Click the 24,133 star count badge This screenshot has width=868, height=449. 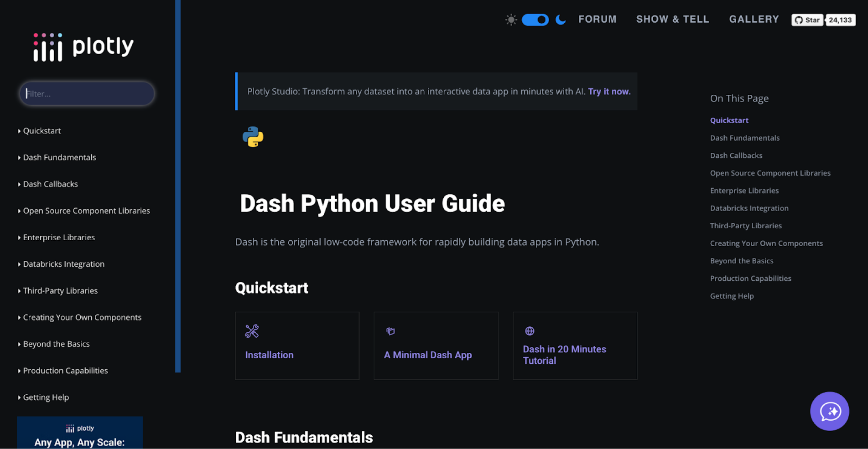pyautogui.click(x=840, y=20)
